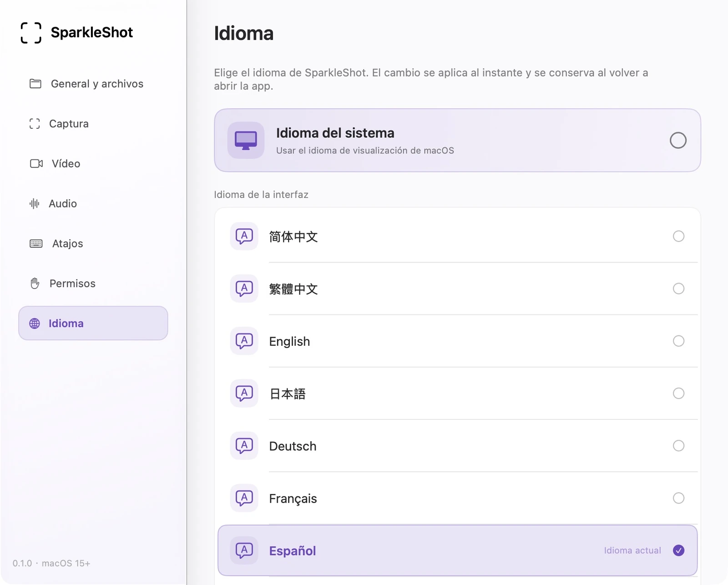Click the globe icon next to Idioma
728x585 pixels.
35,323
